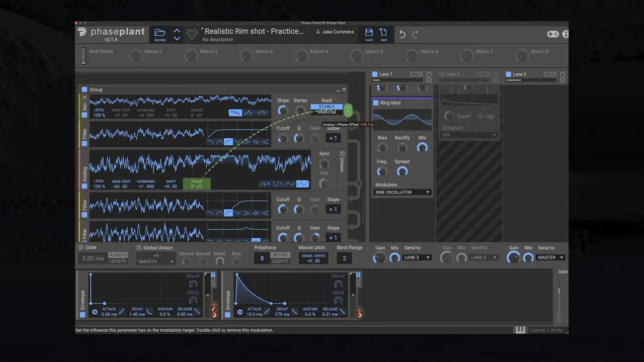Image resolution: width=644 pixels, height=362 pixels.
Task: Remove the Noise generator with its X icon
Action: click(85, 98)
